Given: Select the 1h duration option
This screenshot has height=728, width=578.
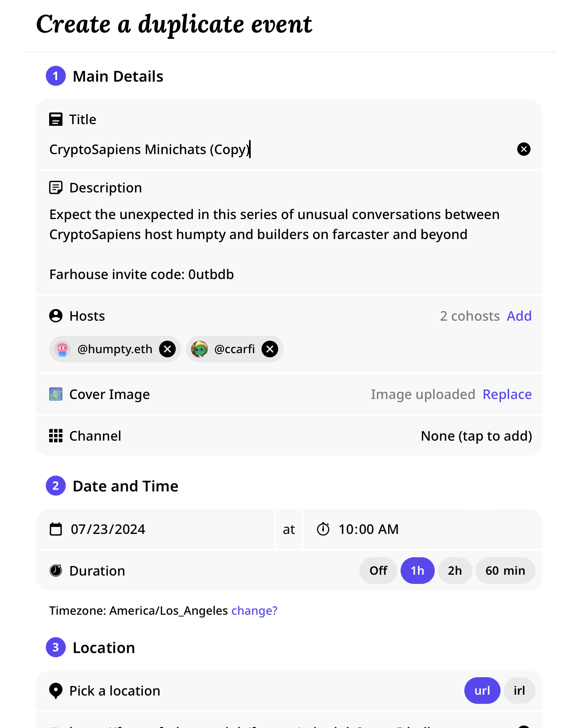Looking at the screenshot, I should coord(417,571).
